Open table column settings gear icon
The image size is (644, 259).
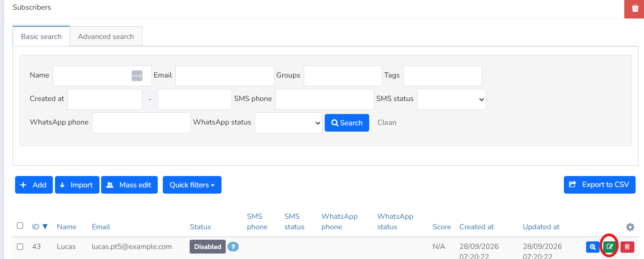click(630, 227)
